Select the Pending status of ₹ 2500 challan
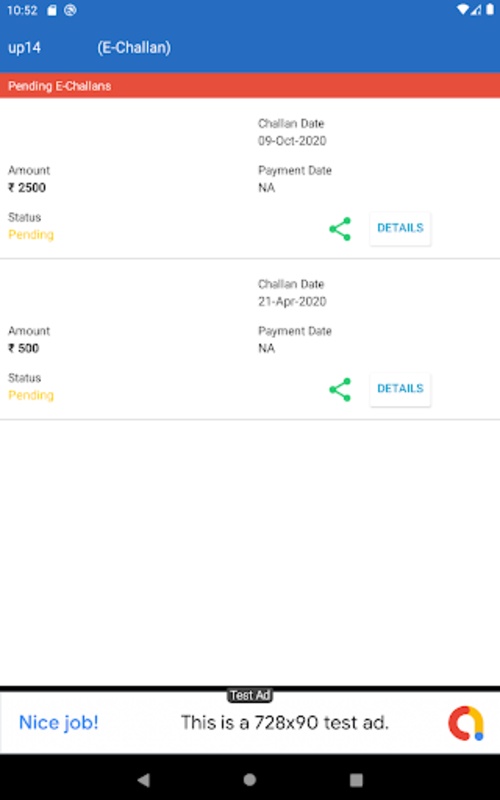This screenshot has height=800, width=500. (31, 235)
